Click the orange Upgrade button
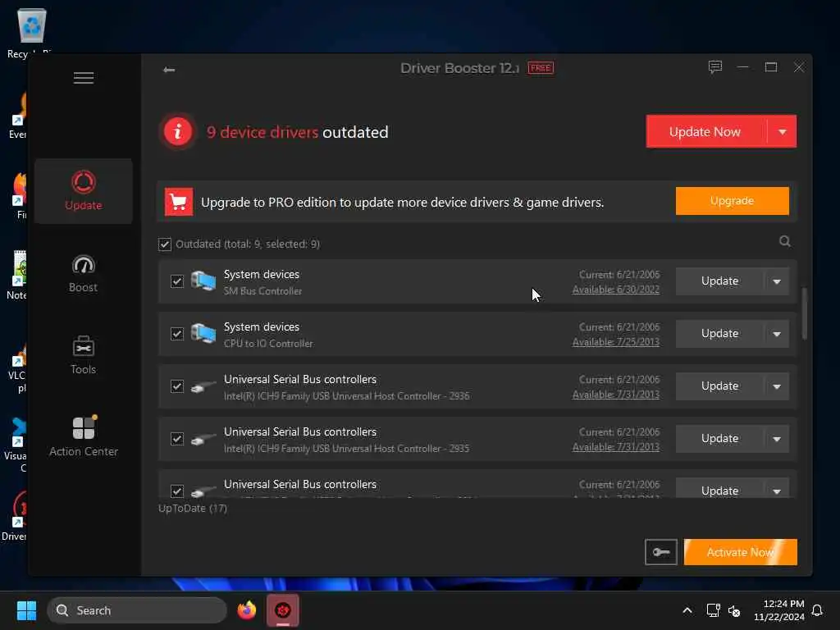840x630 pixels. 732,201
